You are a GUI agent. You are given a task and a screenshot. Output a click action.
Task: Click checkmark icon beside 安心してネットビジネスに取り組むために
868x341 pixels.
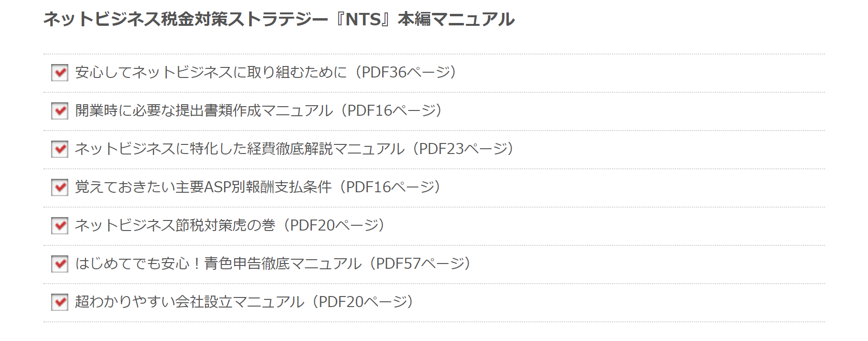click(60, 73)
